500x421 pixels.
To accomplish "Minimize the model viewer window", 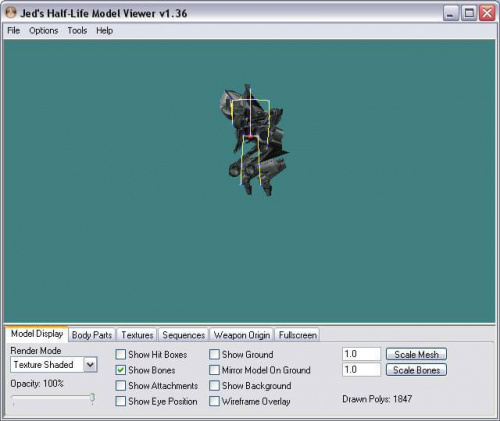I will 451,14.
